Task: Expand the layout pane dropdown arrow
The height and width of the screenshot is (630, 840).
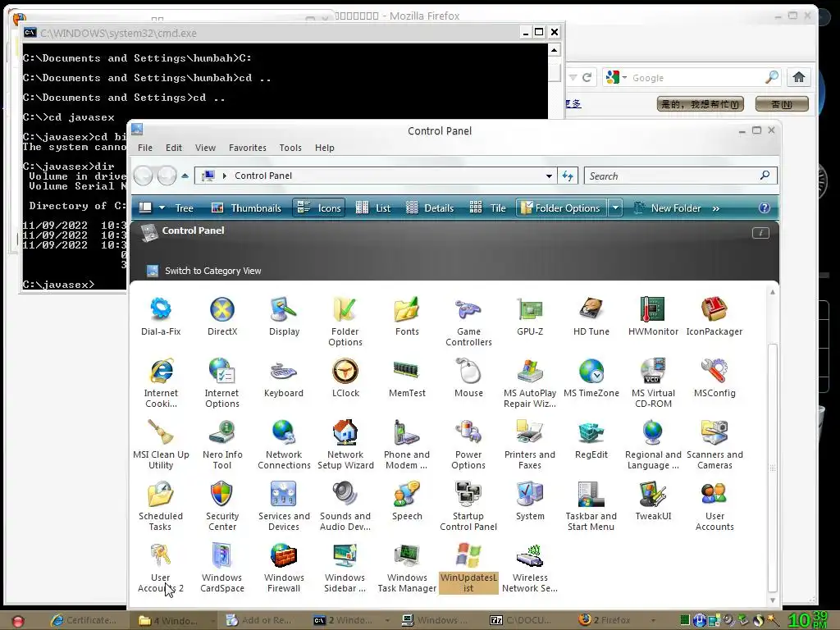Action: [162, 208]
